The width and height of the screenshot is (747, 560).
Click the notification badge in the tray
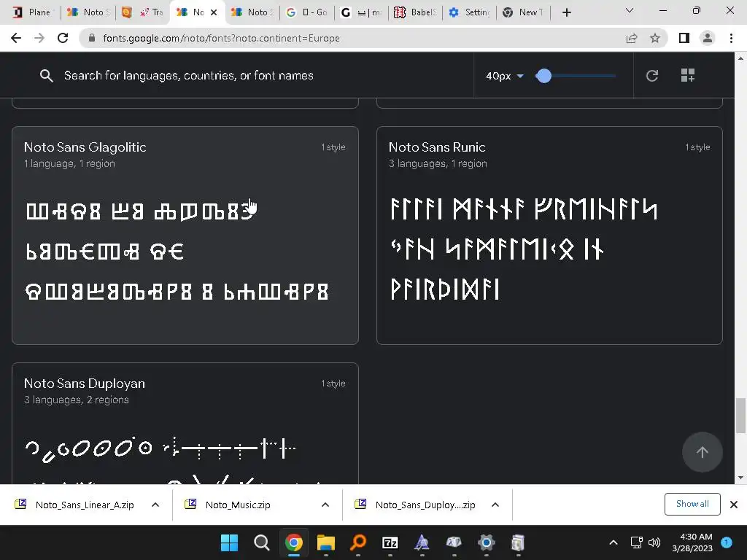tap(727, 542)
